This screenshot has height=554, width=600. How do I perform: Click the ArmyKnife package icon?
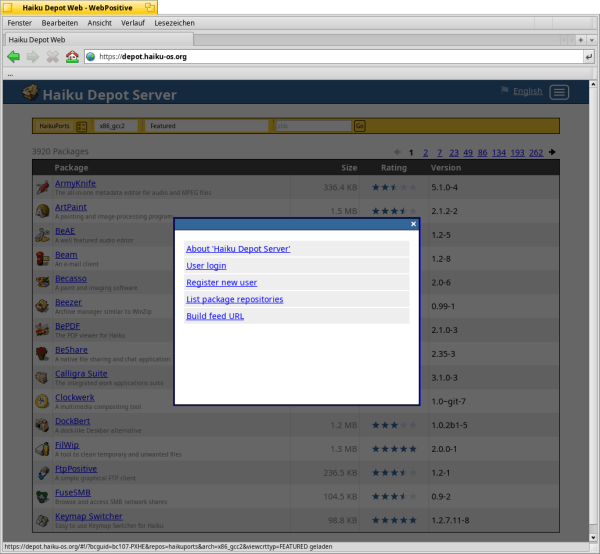[42, 187]
